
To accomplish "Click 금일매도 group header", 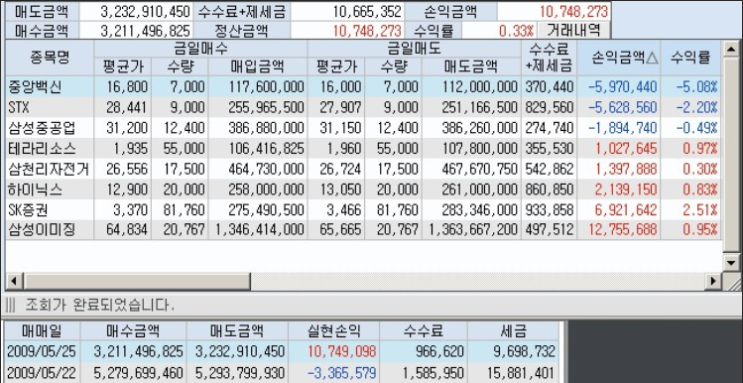I will point(414,48).
